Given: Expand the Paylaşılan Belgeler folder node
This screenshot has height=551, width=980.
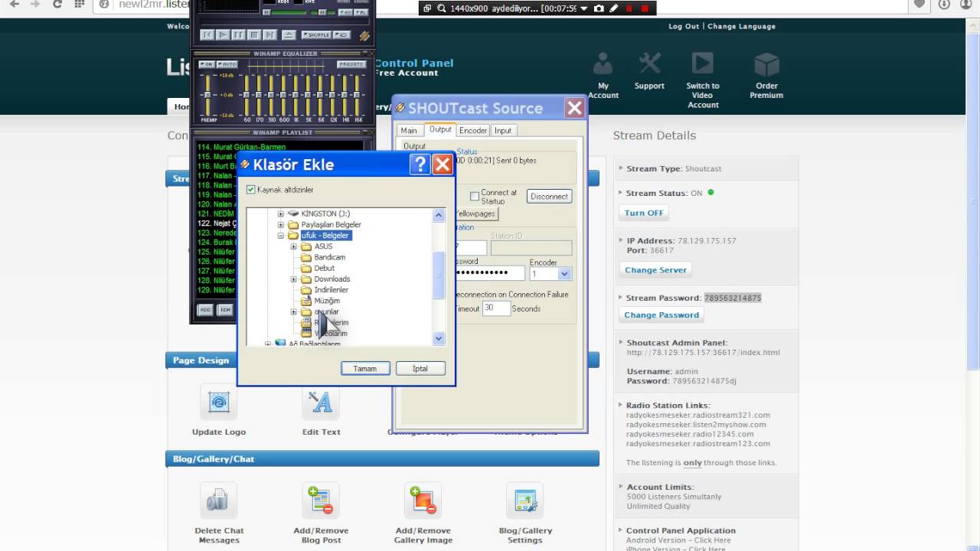Looking at the screenshot, I should (x=281, y=225).
